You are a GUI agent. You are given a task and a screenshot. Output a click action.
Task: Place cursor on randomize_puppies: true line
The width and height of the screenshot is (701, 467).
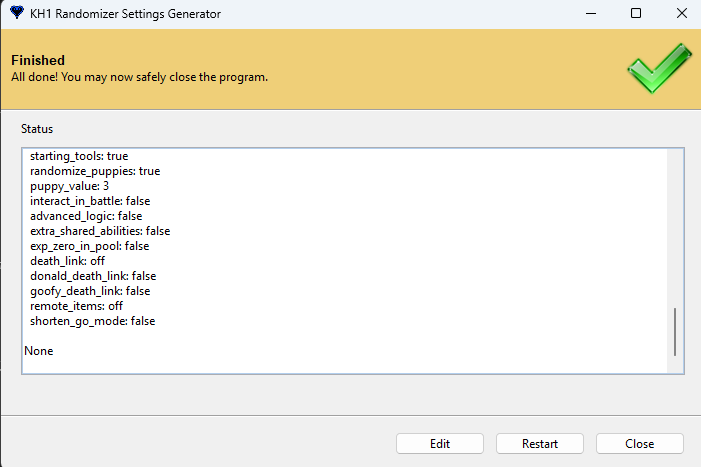point(95,171)
